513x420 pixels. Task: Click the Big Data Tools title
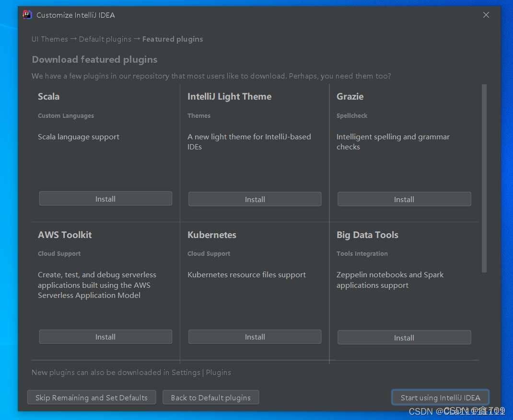click(367, 235)
